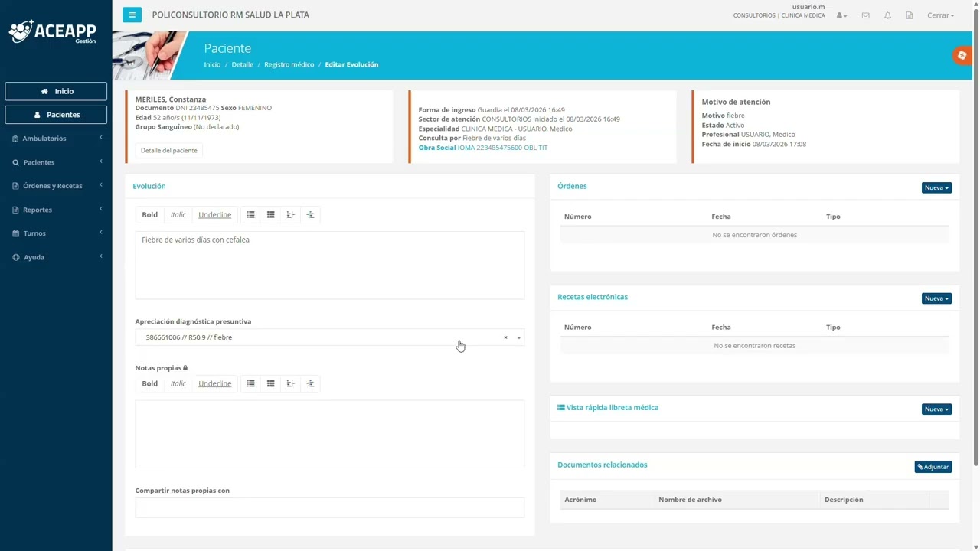Click Número column header in Órdenes table

pos(578,217)
